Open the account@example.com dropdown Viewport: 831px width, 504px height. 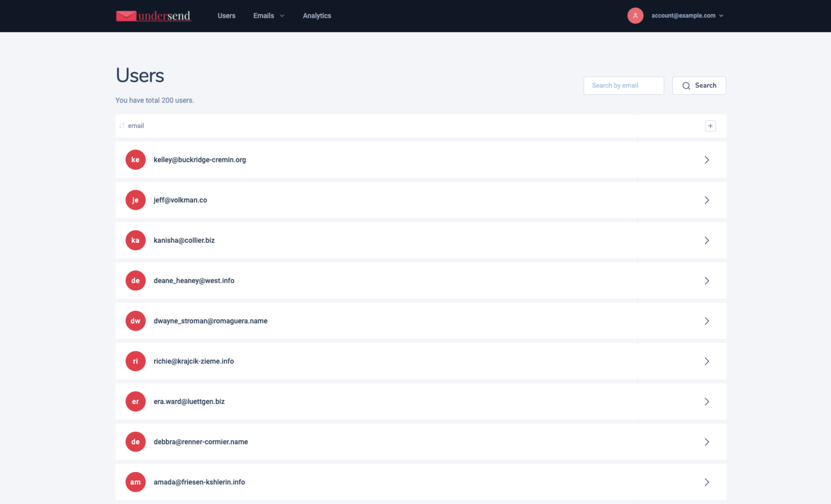pyautogui.click(x=687, y=16)
